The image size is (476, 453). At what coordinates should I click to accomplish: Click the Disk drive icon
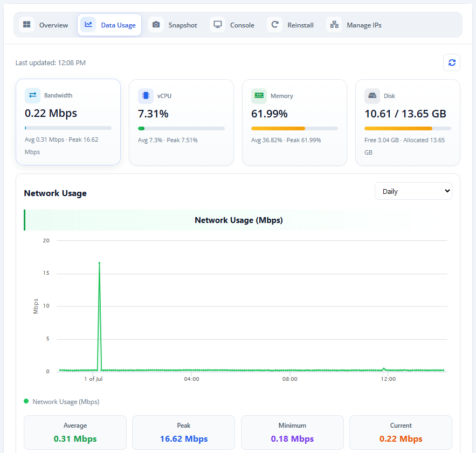tap(372, 96)
